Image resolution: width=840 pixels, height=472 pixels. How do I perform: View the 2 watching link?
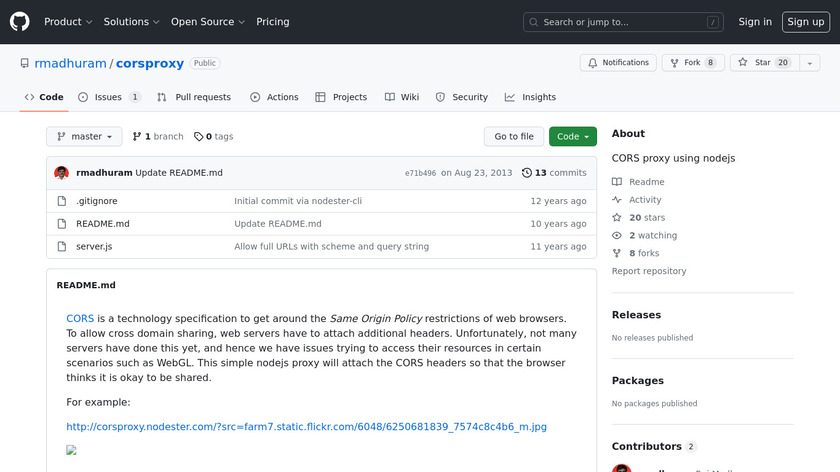point(644,235)
